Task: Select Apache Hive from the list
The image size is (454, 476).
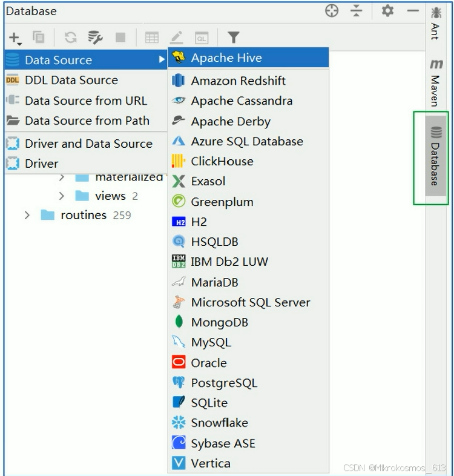Action: coord(248,58)
